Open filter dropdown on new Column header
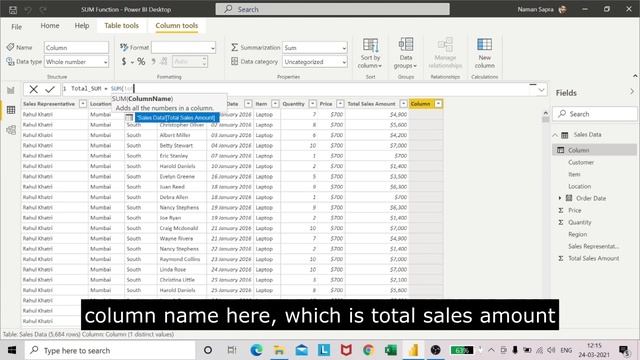The image size is (640, 360). click(438, 104)
